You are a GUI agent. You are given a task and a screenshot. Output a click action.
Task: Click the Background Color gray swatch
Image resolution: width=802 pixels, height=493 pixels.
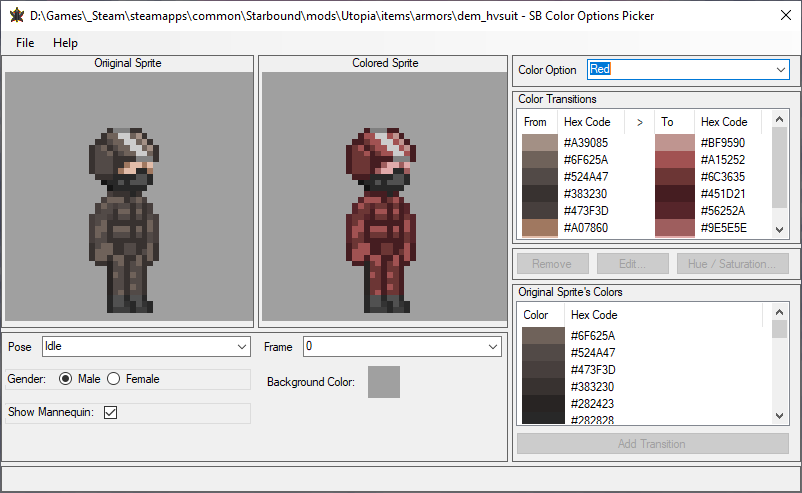384,382
